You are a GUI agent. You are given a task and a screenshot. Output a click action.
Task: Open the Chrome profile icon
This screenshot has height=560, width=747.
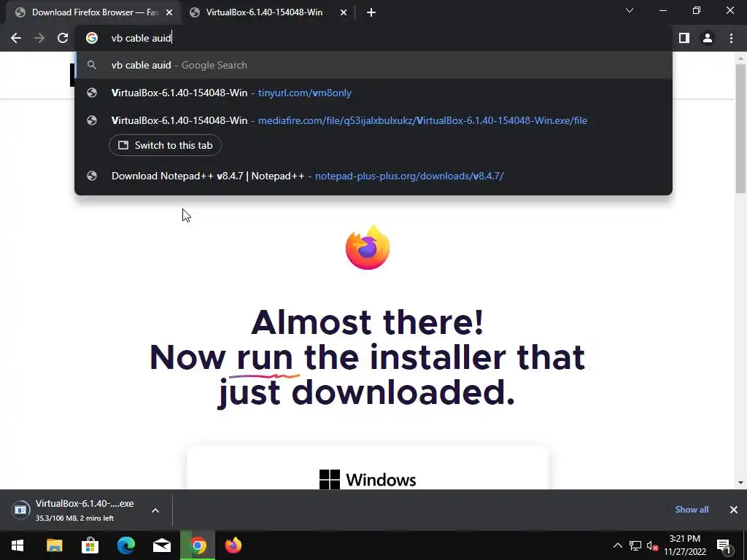[708, 38]
